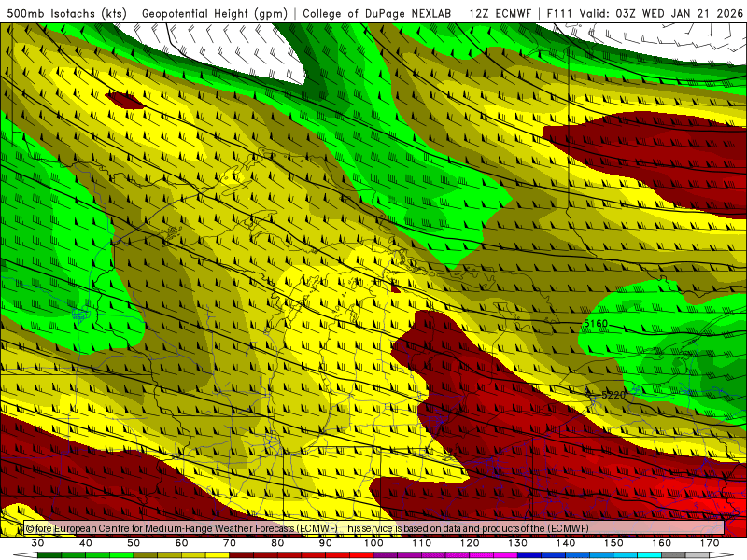Click the 170 knot color bar label

[x=710, y=543]
